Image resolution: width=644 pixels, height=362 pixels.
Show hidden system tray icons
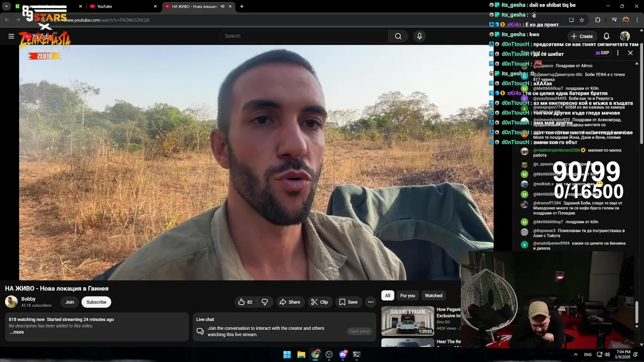576,354
